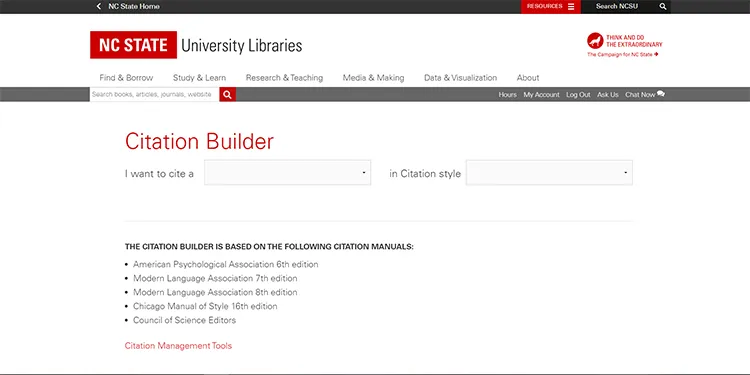
Task: Click the University Libraries title text
Action: point(242,46)
